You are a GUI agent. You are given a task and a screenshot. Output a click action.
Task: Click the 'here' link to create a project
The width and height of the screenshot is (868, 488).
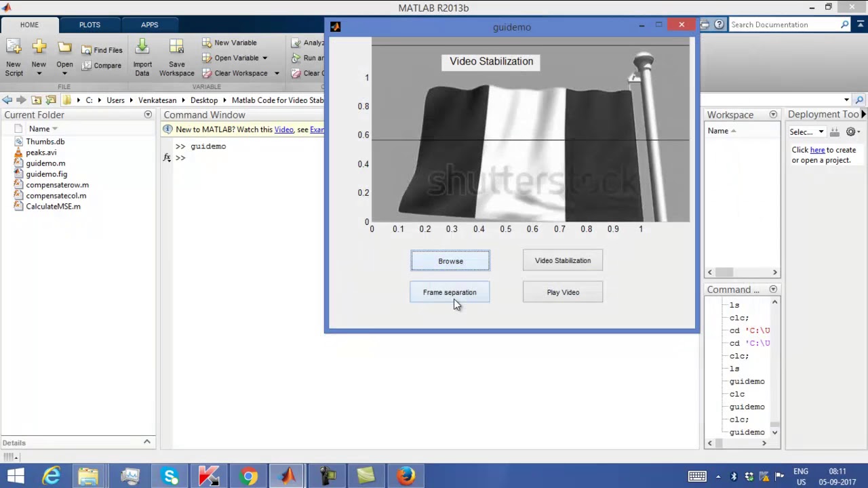click(x=817, y=150)
